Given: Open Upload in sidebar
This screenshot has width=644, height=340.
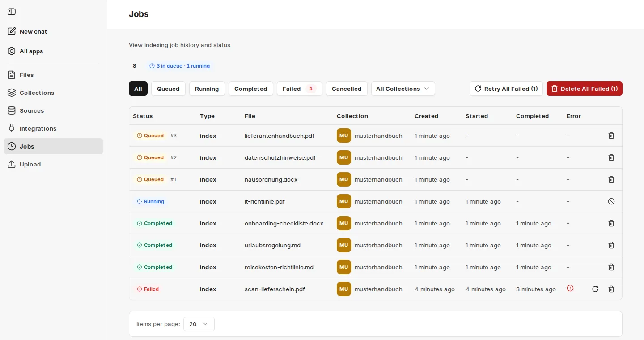Looking at the screenshot, I should tap(53, 164).
